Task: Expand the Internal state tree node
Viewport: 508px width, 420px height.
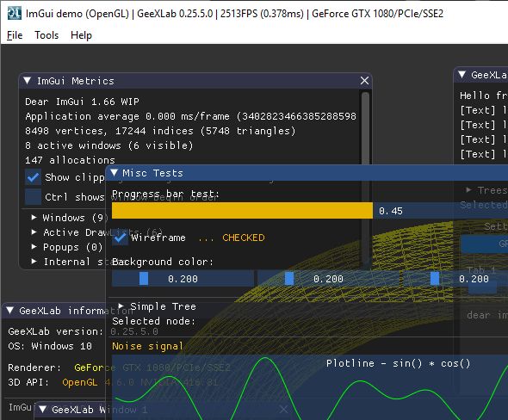Action: point(34,262)
